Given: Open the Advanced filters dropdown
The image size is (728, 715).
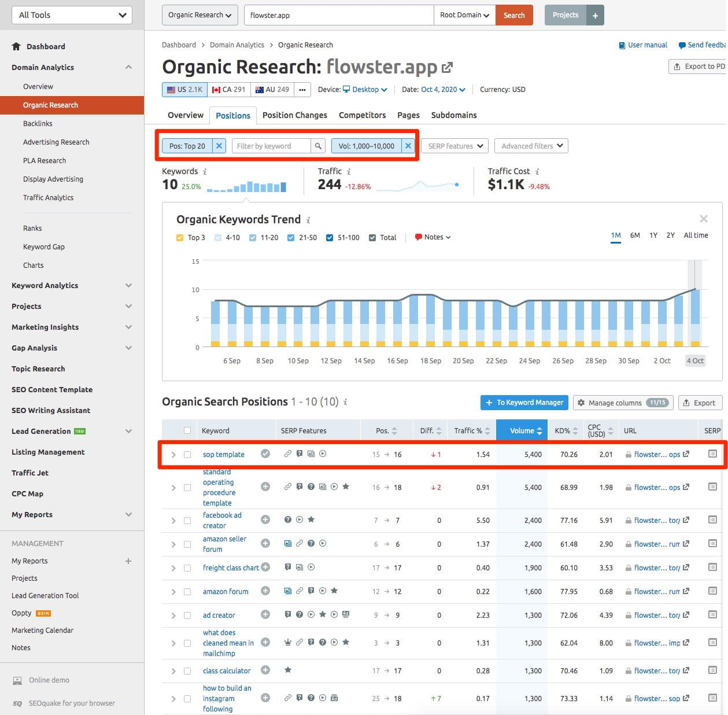Looking at the screenshot, I should point(531,146).
